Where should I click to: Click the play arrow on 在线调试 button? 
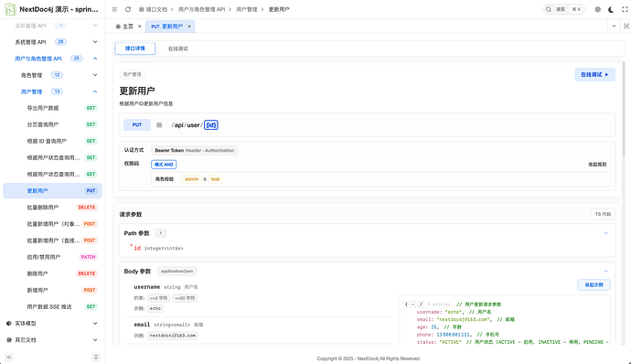click(607, 74)
